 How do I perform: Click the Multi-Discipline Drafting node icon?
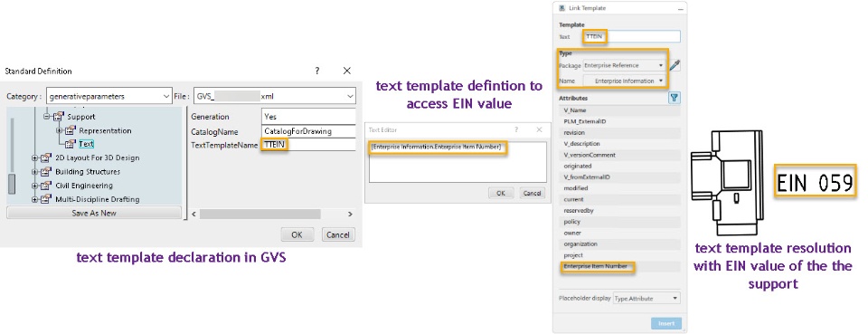46,199
